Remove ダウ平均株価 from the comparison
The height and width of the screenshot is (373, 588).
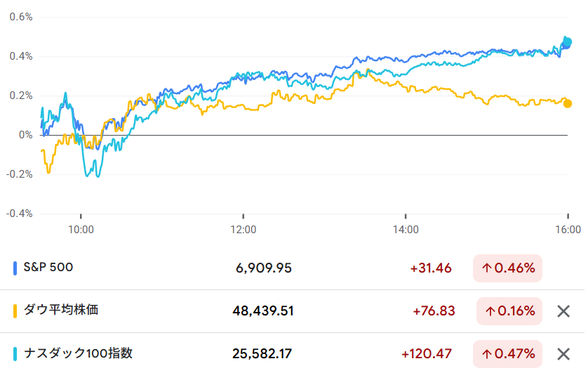click(x=563, y=311)
